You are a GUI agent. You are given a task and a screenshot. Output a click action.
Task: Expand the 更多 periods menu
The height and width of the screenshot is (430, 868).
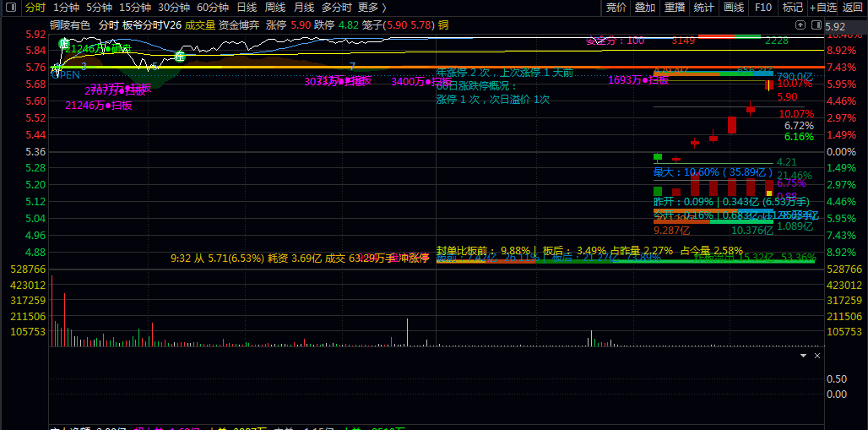pyautogui.click(x=372, y=8)
